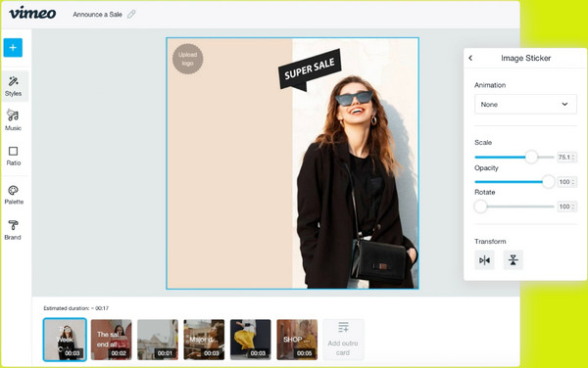588x368 pixels.
Task: Flip sticker vertically
Action: point(513,259)
